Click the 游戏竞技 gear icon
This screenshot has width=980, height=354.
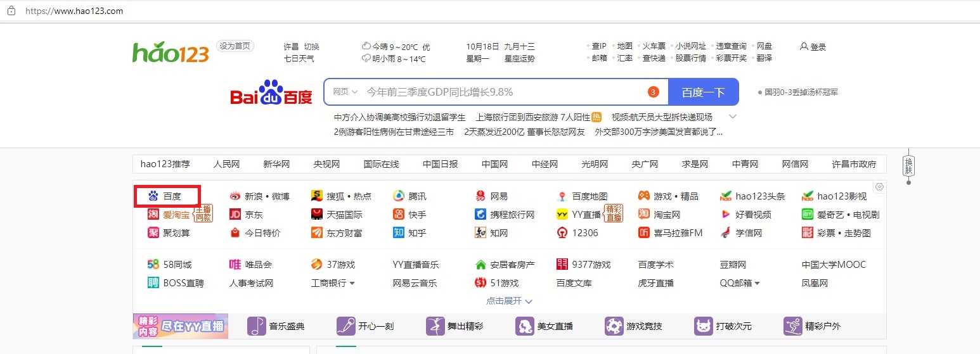click(x=614, y=326)
